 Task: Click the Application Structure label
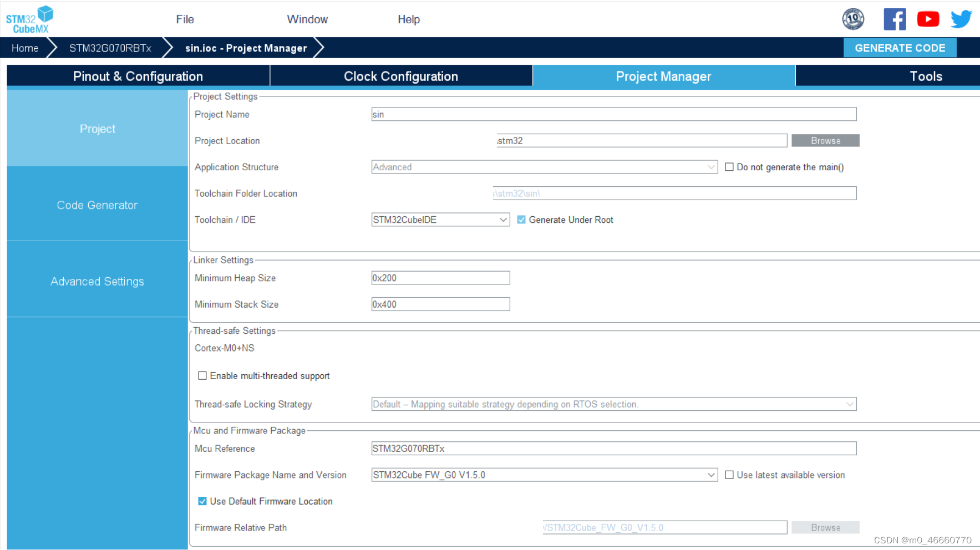(236, 167)
